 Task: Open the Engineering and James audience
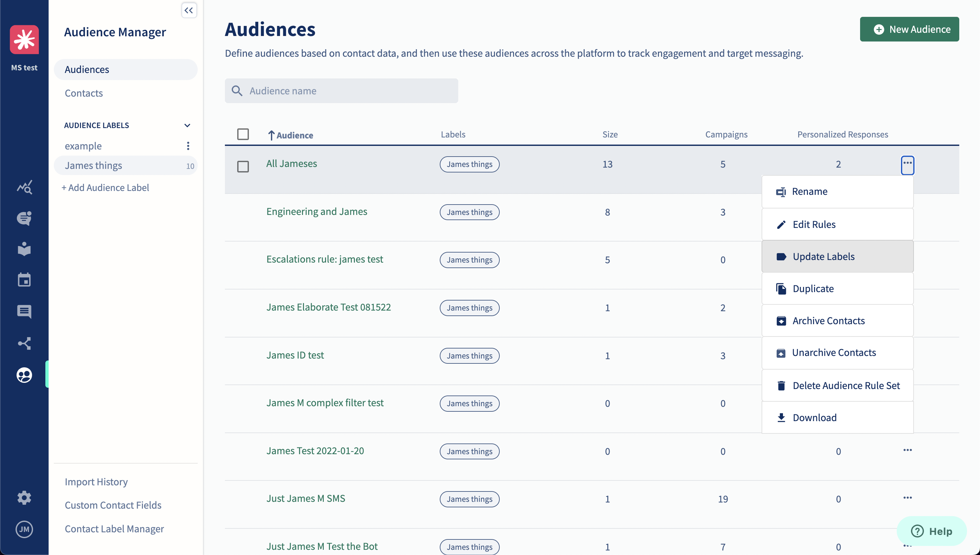[317, 212]
